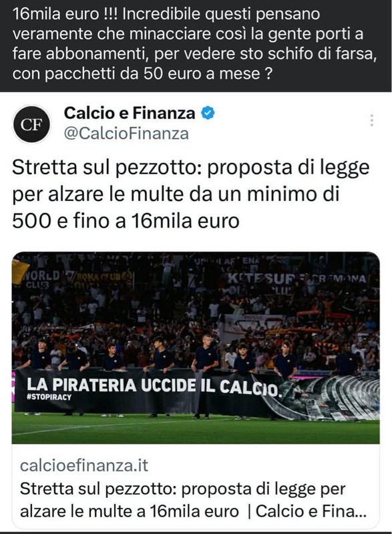
Task: Click '500 e fino a 16mila euro' tweet line
Action: point(126,221)
